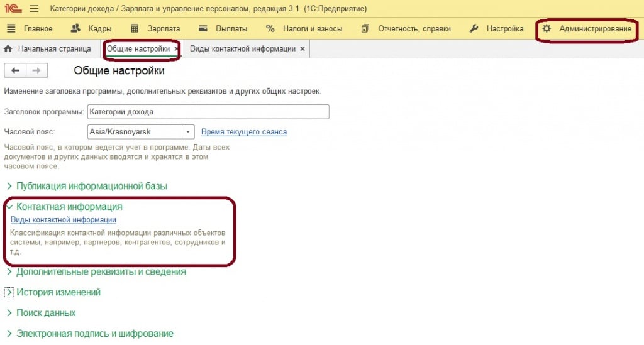Viewport: 644px width, 345px height.
Task: Open the Налоги и взносы menu
Action: coord(304,28)
